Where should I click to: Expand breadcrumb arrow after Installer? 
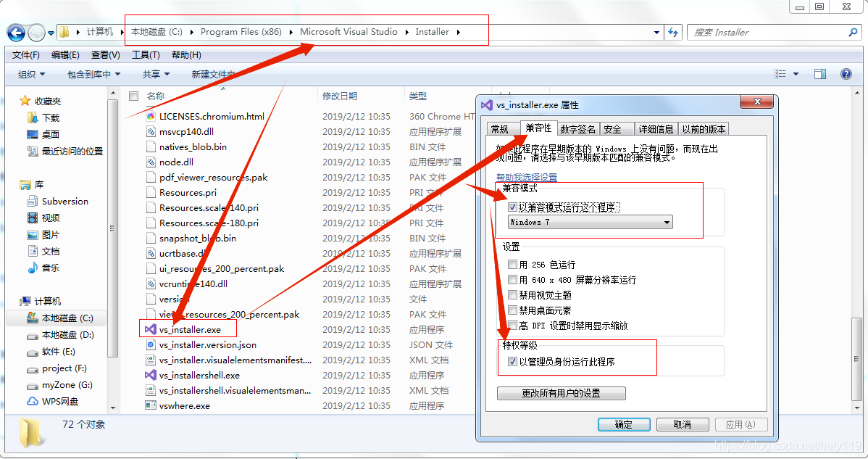coord(459,32)
